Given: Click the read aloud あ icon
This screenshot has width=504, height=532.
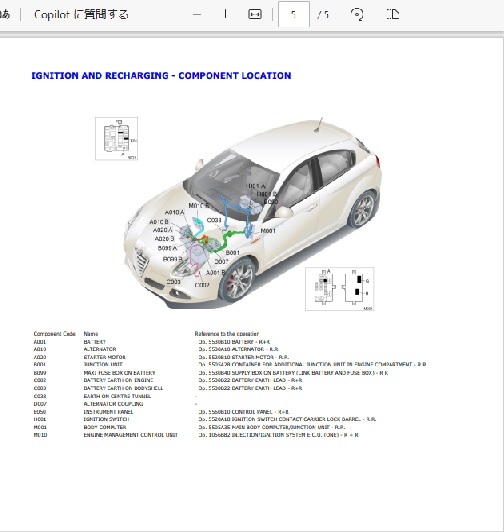Looking at the screenshot, I should tap(5, 14).
